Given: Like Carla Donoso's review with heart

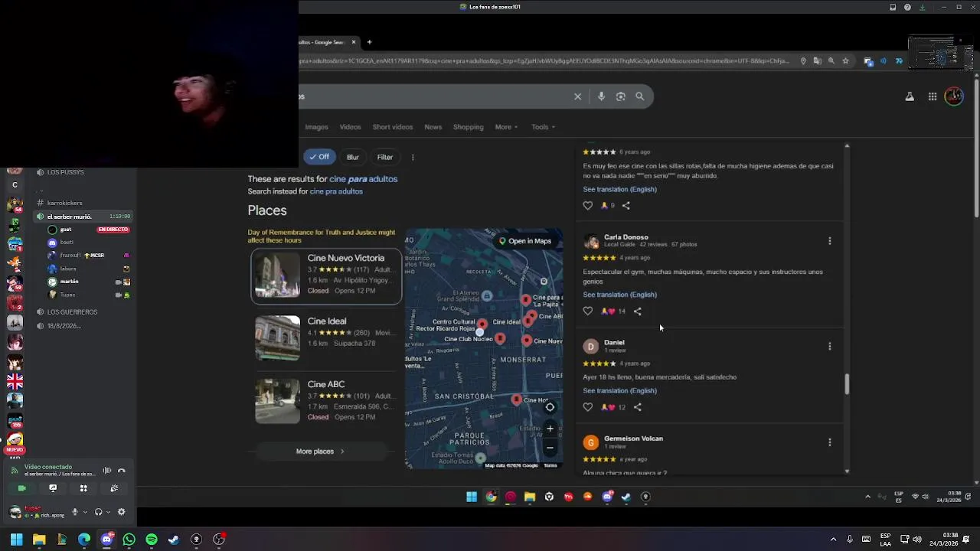Looking at the screenshot, I should pos(588,311).
